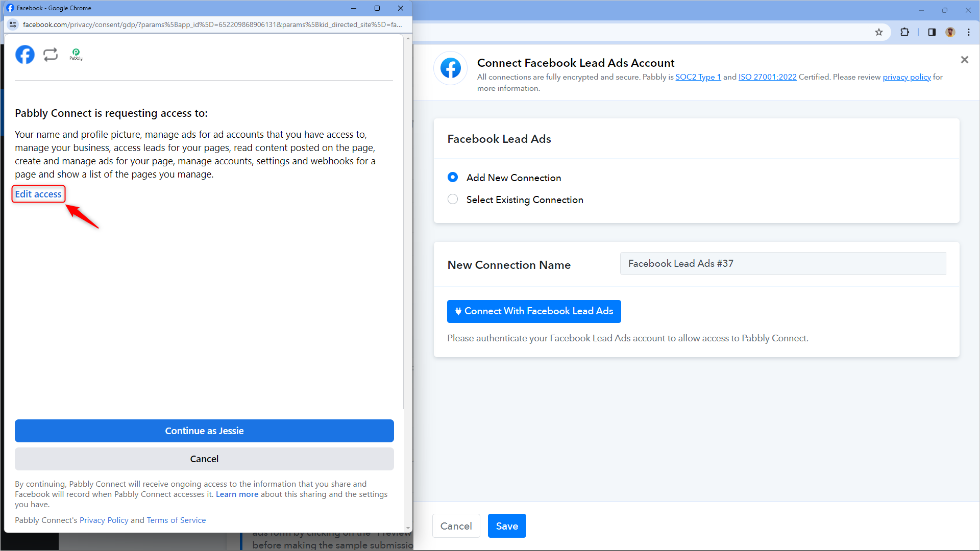
Task: Click Continue as Jessie button
Action: click(x=204, y=431)
